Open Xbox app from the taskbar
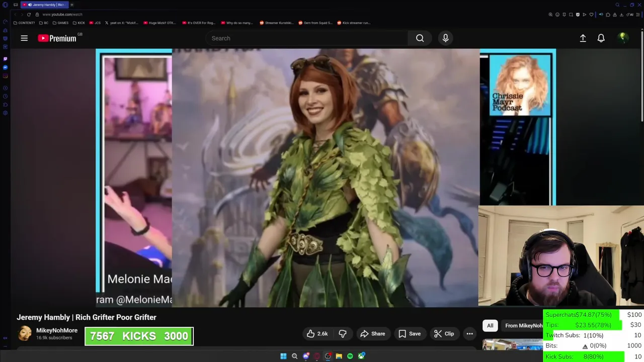 click(361, 356)
